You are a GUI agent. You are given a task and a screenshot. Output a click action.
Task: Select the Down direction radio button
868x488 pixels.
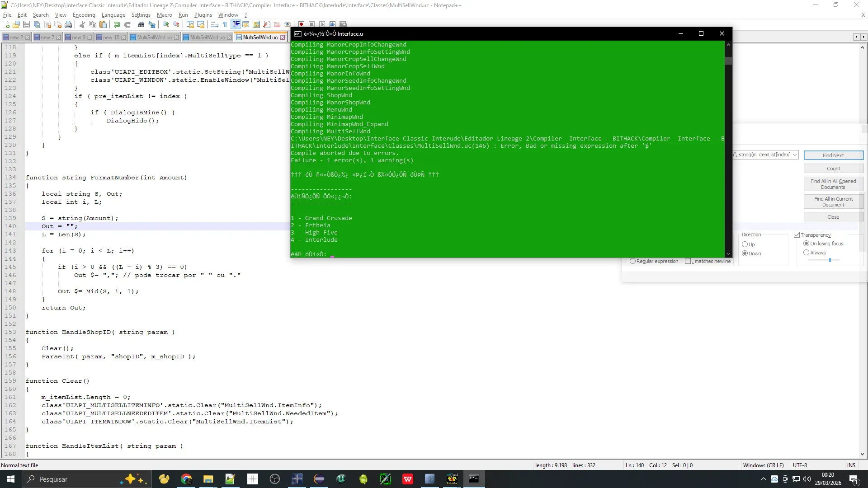point(745,253)
